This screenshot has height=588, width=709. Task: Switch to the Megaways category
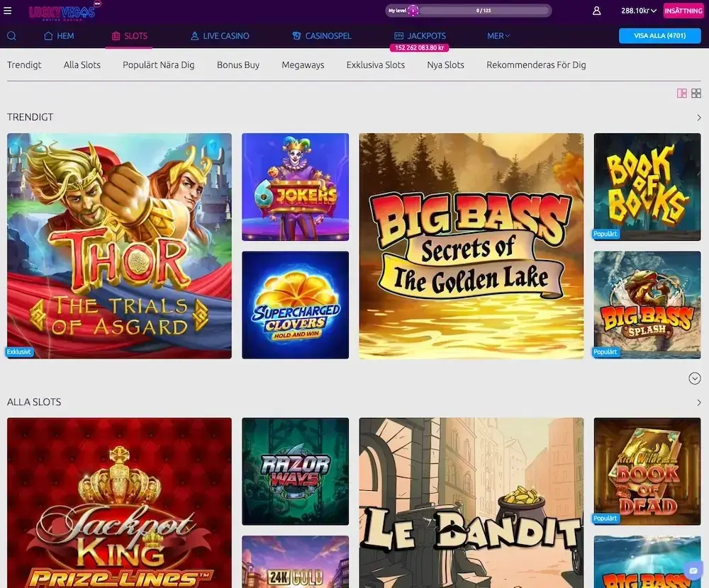point(303,64)
